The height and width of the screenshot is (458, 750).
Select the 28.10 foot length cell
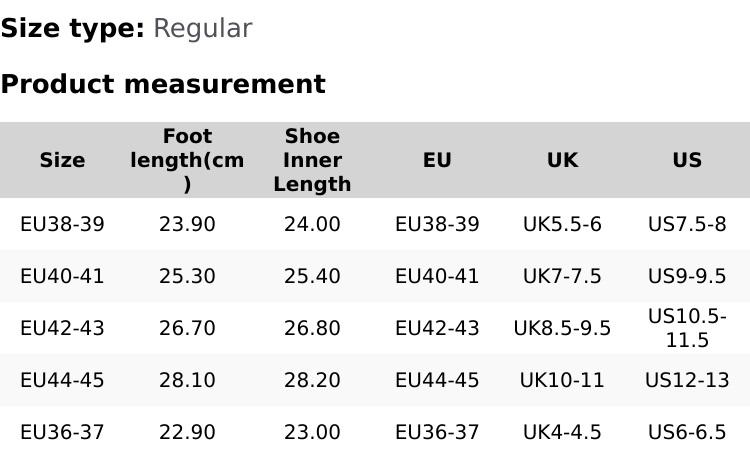pos(187,381)
